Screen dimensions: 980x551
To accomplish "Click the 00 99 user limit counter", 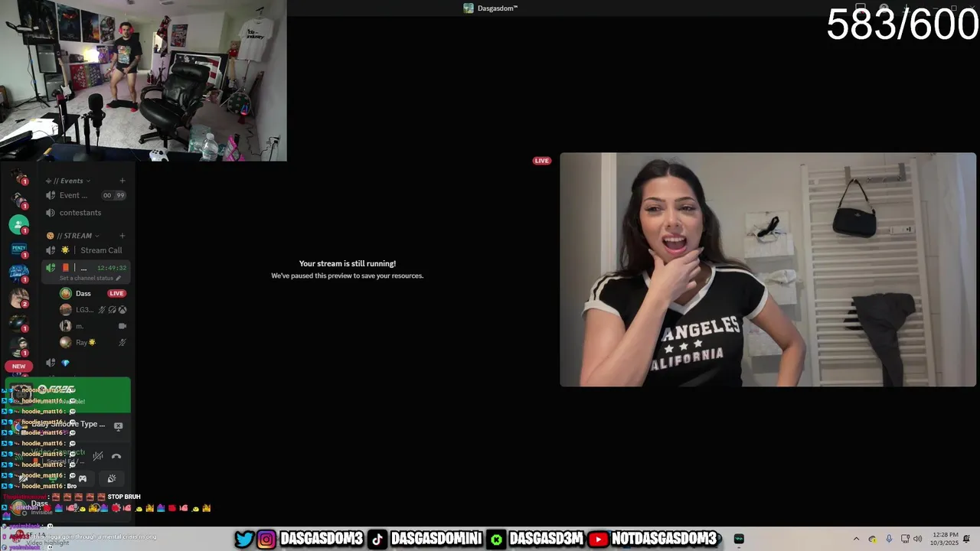I will (113, 195).
